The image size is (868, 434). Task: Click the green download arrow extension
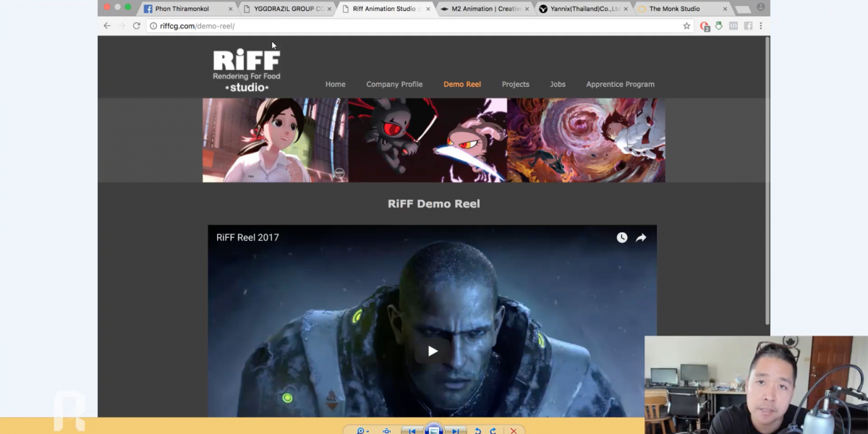(718, 26)
